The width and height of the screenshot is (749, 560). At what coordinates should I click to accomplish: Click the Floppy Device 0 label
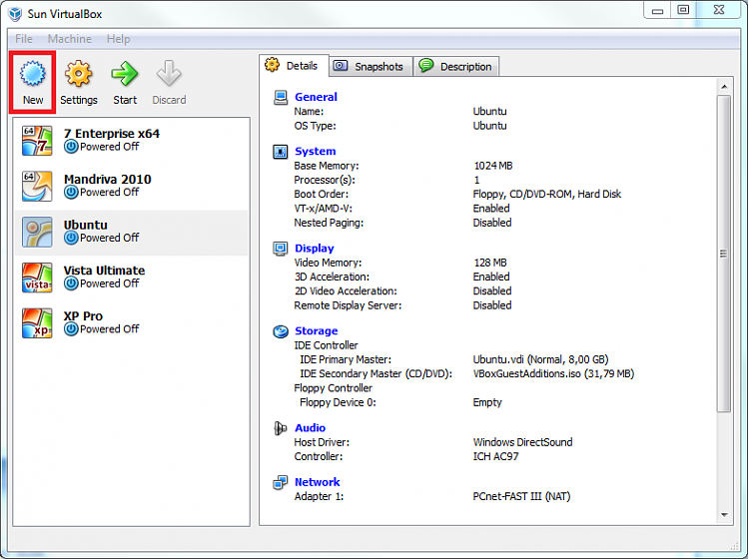point(338,402)
